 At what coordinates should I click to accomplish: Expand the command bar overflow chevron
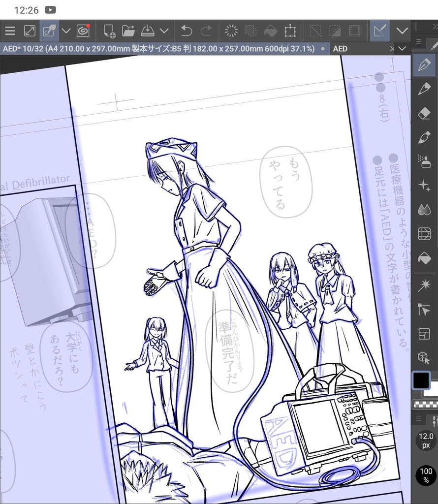[402, 31]
